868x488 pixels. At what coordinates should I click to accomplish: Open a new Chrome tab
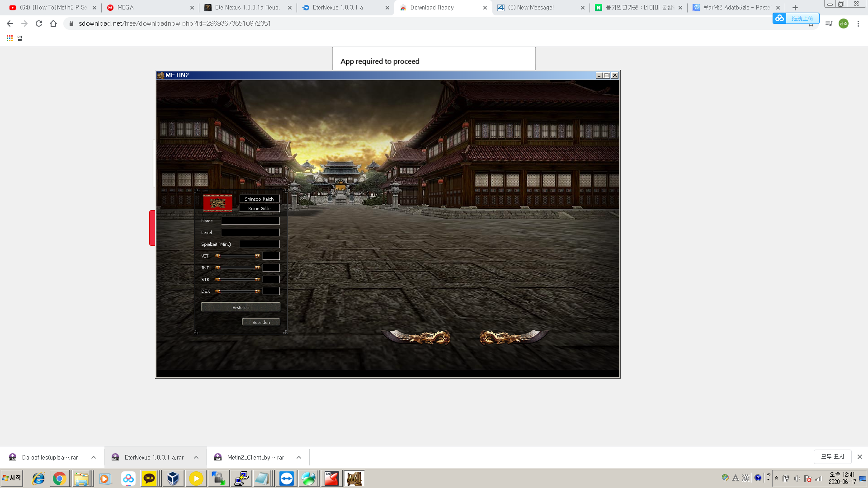tap(795, 8)
